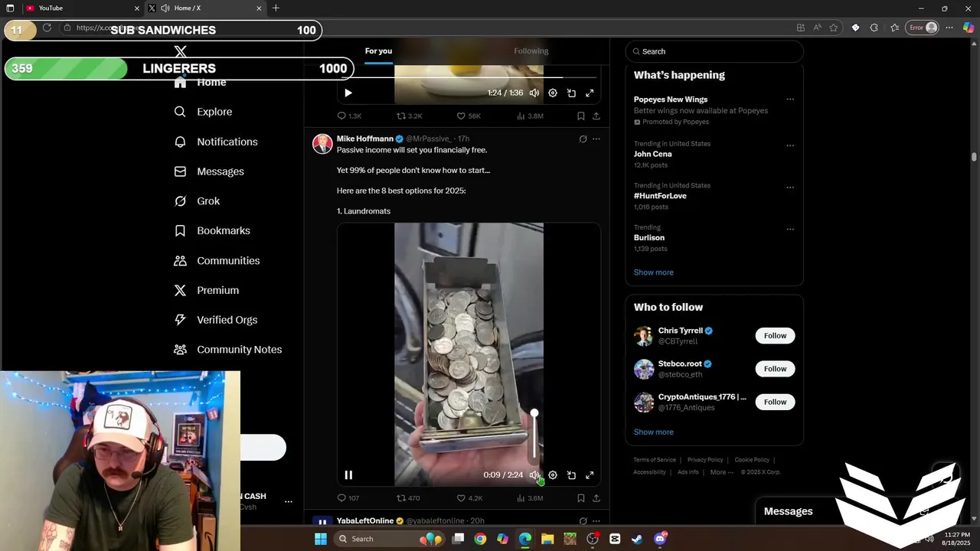Open the John Cena trending topic
The height and width of the screenshot is (551, 980).
(x=652, y=154)
